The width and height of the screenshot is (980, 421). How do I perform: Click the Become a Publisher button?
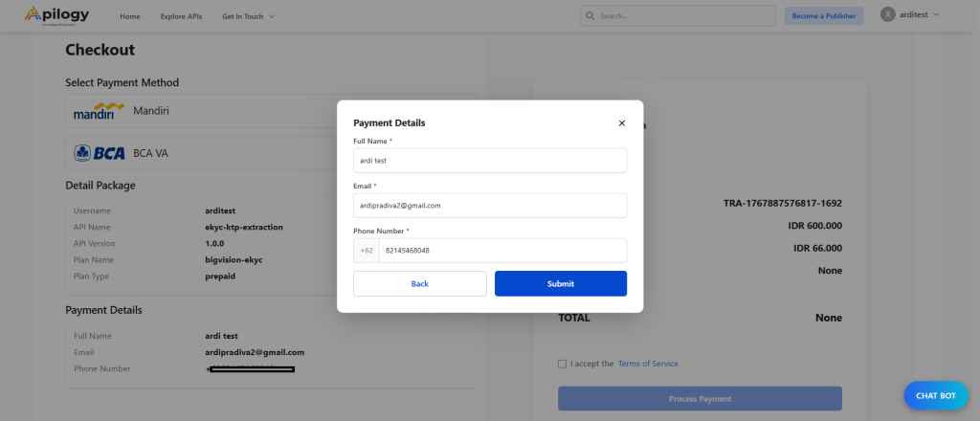824,16
